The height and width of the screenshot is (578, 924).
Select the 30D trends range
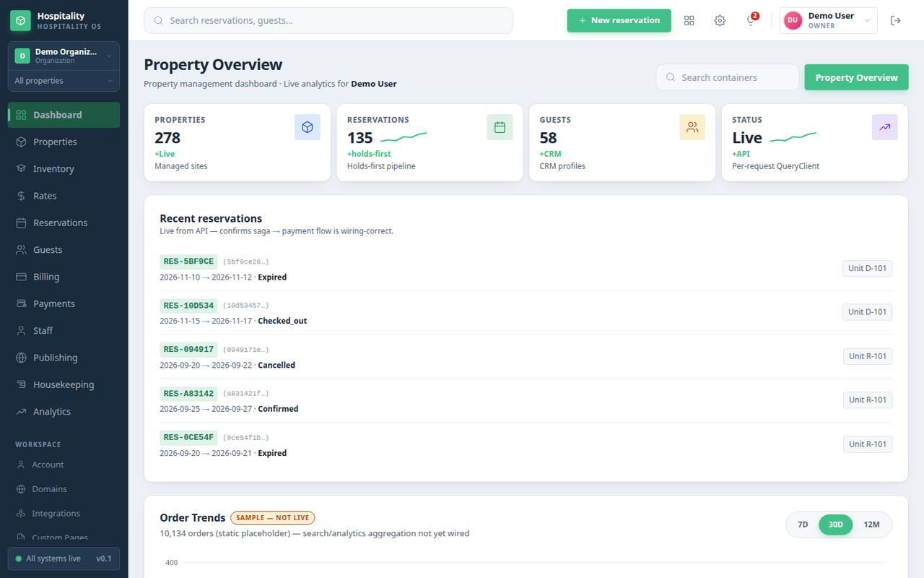[x=835, y=525]
